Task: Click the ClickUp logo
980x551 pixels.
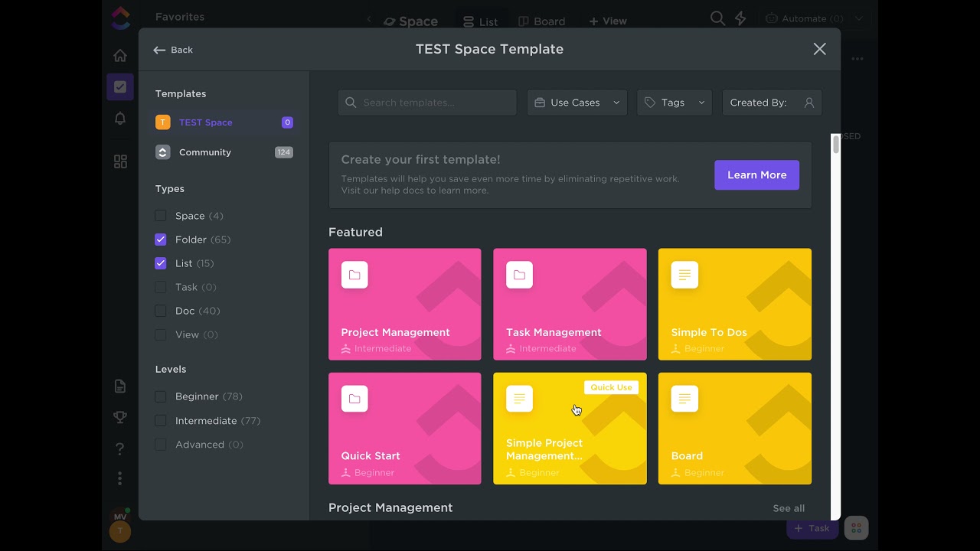Action: 120,17
